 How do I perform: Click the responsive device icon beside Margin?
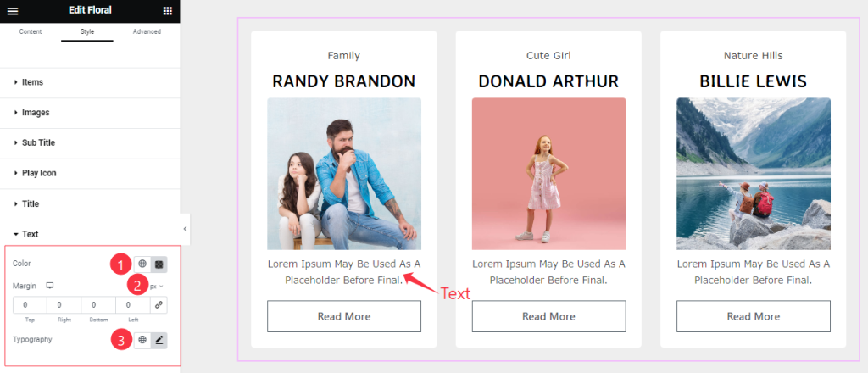50,287
